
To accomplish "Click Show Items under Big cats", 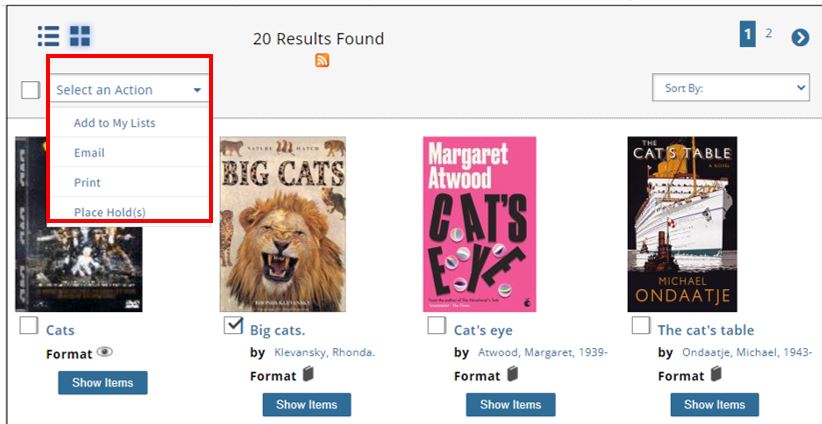I will [307, 404].
